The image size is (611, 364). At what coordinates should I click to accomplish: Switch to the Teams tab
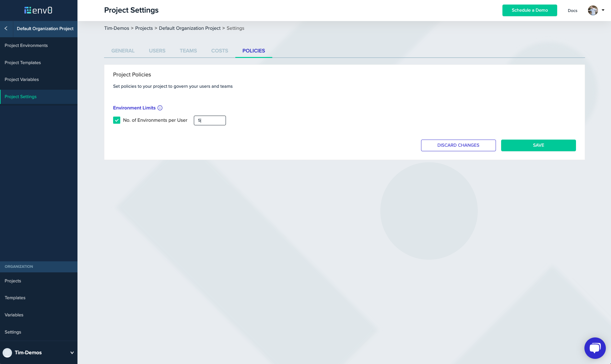(x=188, y=51)
